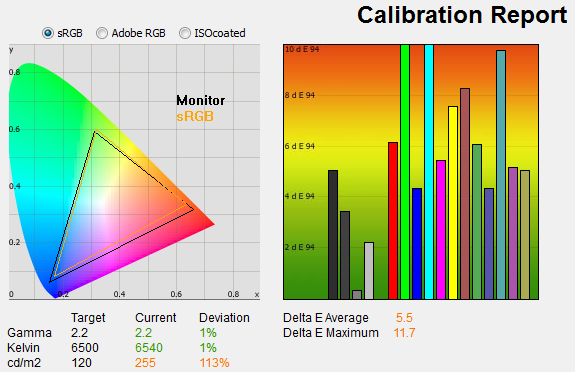Click the yellow bar in the chart
The width and height of the screenshot is (575, 372).
pyautogui.click(x=453, y=203)
